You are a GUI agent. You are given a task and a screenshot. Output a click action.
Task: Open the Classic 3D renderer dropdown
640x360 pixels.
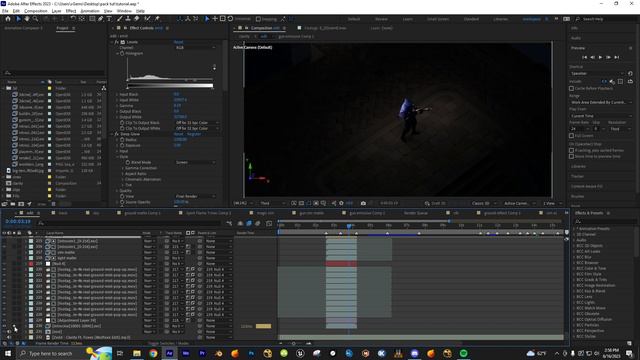tap(484, 203)
